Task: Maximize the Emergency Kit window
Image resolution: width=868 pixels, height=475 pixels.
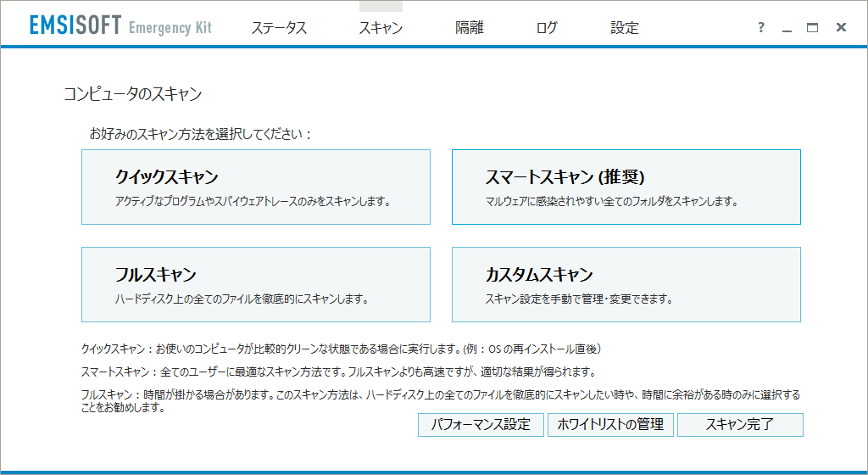Action: coord(812,27)
